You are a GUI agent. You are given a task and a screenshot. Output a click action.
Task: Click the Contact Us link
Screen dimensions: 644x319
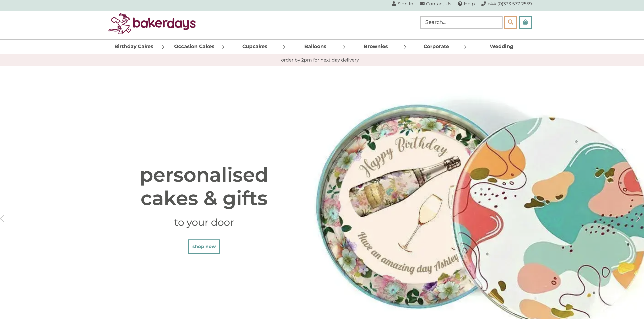tap(438, 4)
